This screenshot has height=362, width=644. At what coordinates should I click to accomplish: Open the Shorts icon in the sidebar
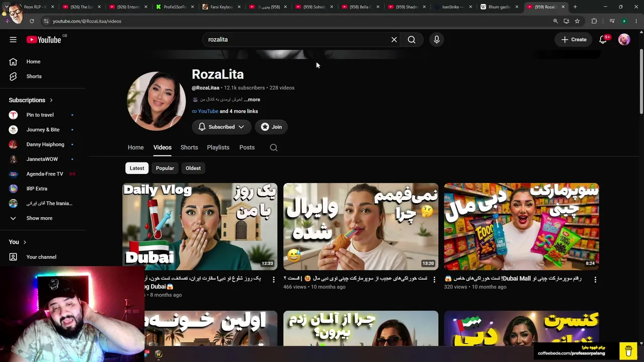13,76
